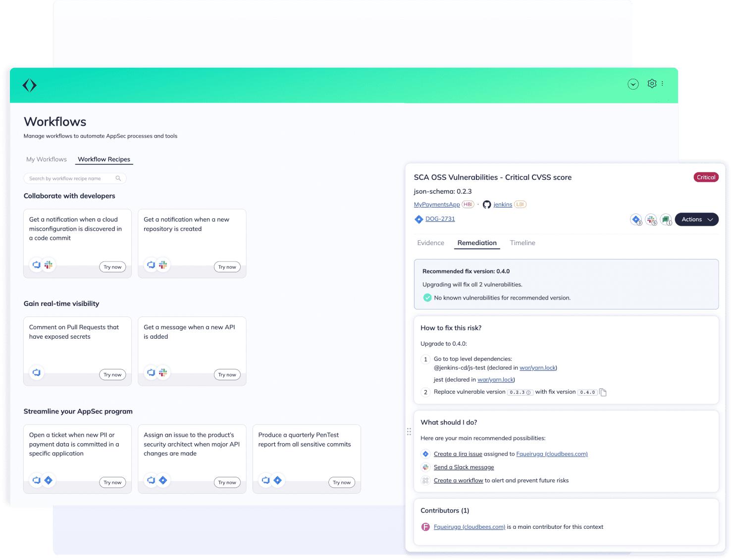Expand the circled chevron in the header
The image size is (731, 560).
(x=633, y=84)
